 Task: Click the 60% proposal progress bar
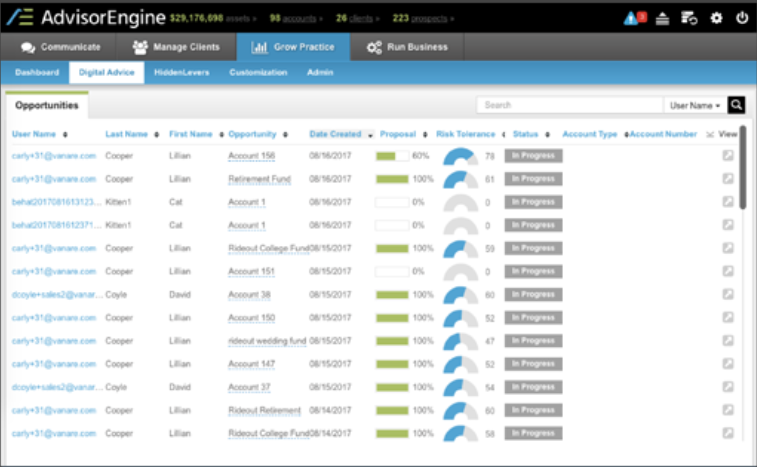coord(392,156)
